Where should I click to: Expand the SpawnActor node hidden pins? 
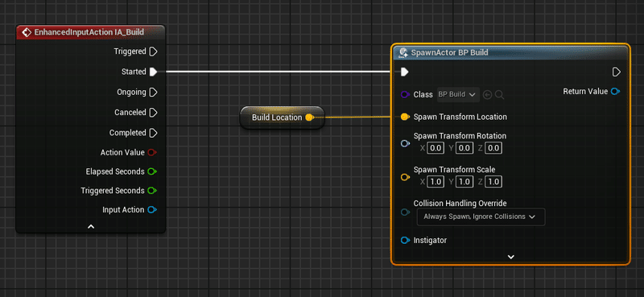tap(511, 257)
